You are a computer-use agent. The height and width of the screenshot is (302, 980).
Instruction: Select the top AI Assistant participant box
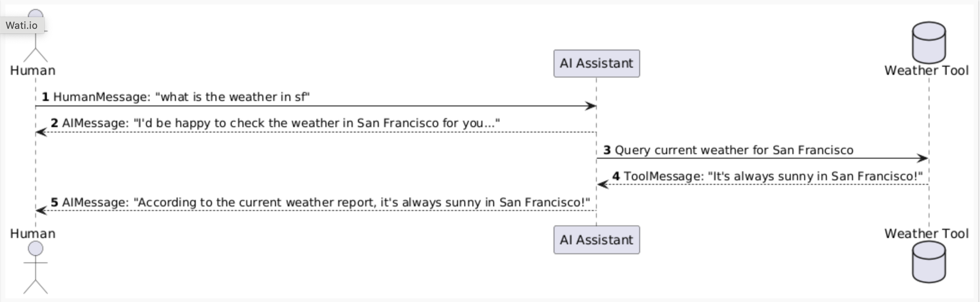596,64
